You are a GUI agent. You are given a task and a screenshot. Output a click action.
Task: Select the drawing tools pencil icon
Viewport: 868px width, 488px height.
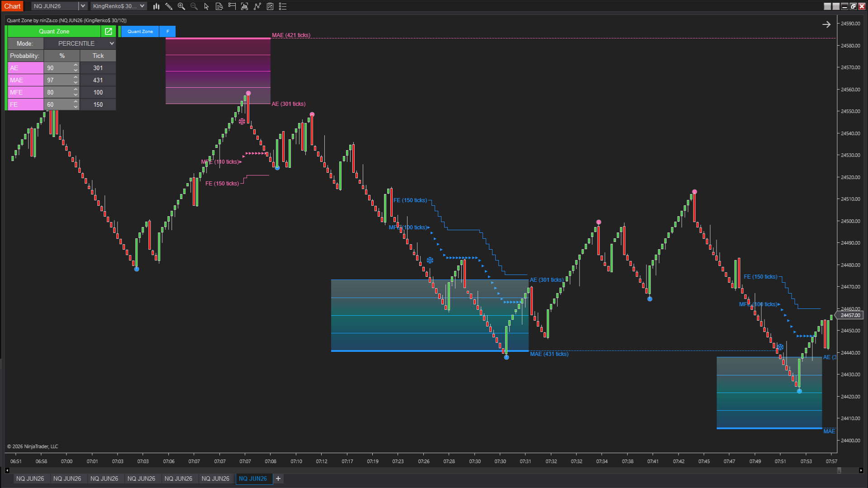[x=169, y=6]
